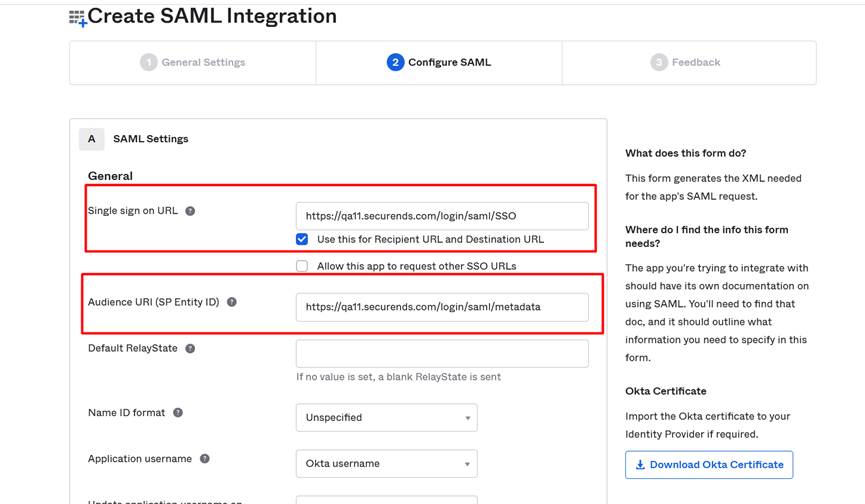865x504 pixels.
Task: Click the section A badge
Action: pyautogui.click(x=92, y=139)
